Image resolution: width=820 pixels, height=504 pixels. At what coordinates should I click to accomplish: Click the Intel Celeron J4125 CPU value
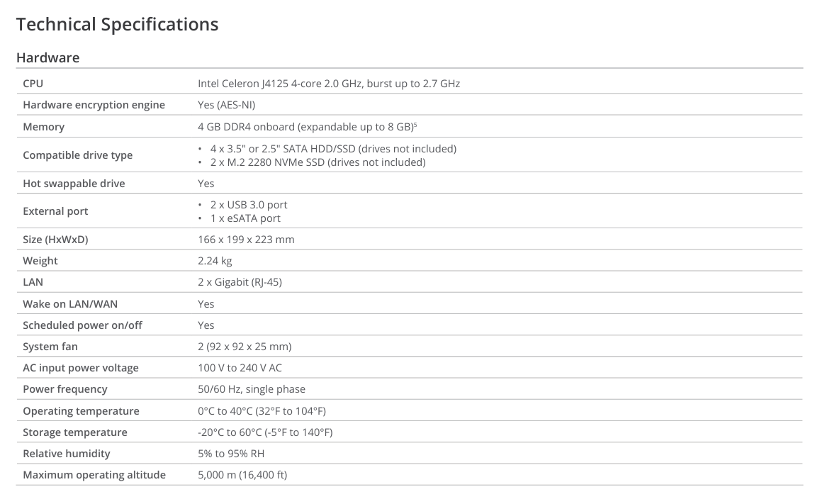click(329, 84)
